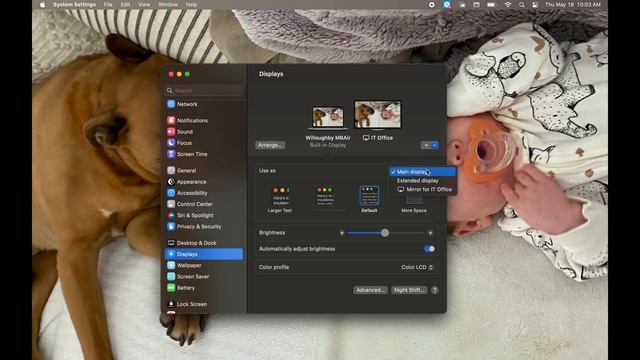640x360 pixels.
Task: Select the Control Center icon
Action: (x=171, y=204)
